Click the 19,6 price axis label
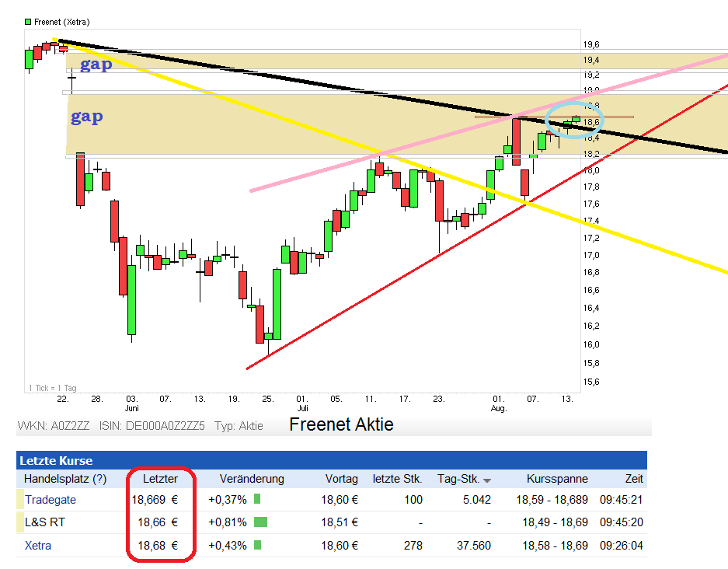 [591, 44]
